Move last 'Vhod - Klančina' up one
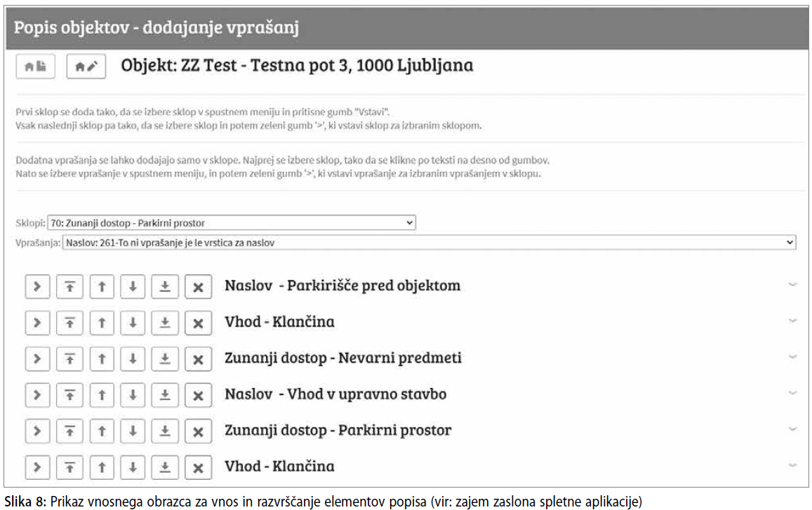The width and height of the screenshot is (812, 510). [102, 467]
